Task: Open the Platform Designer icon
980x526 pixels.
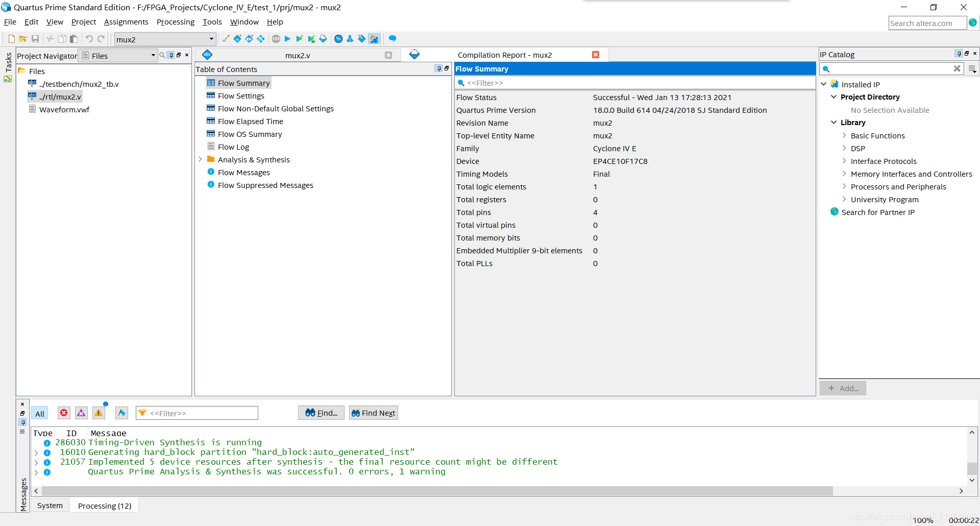Action: [374, 39]
